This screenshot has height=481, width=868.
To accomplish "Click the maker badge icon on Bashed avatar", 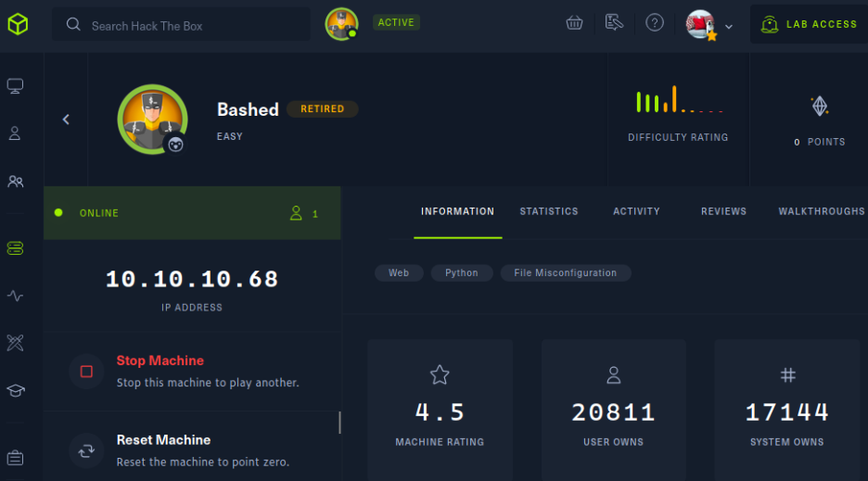I will 175,145.
